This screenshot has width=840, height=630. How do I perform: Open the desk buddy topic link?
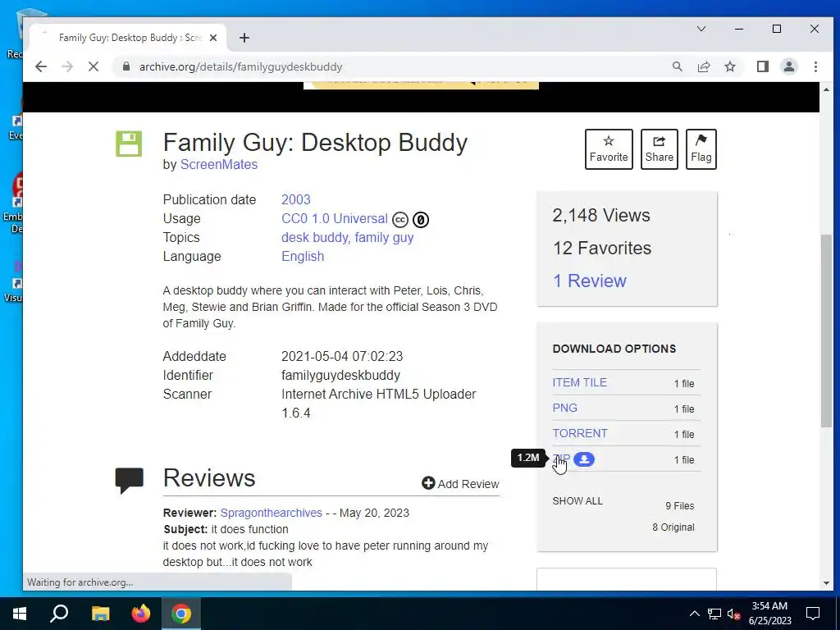tap(316, 237)
